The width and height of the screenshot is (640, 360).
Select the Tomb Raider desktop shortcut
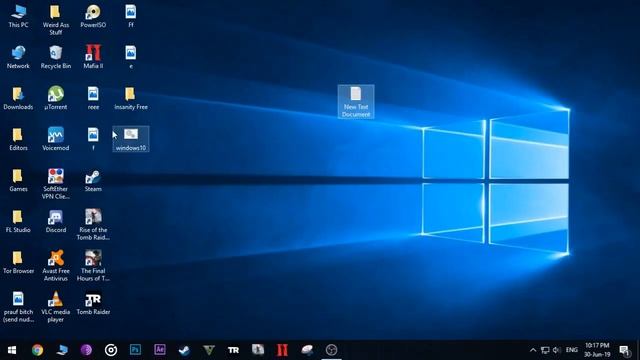pyautogui.click(x=93, y=304)
